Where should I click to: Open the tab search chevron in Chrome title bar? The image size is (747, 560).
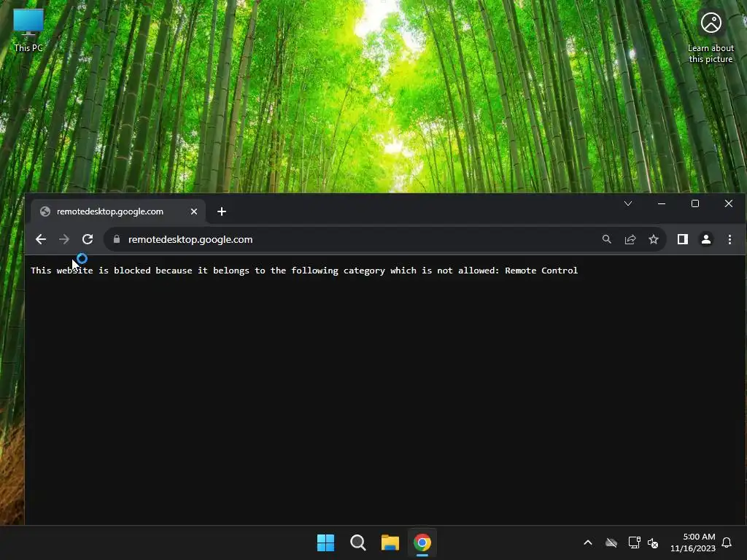point(628,204)
